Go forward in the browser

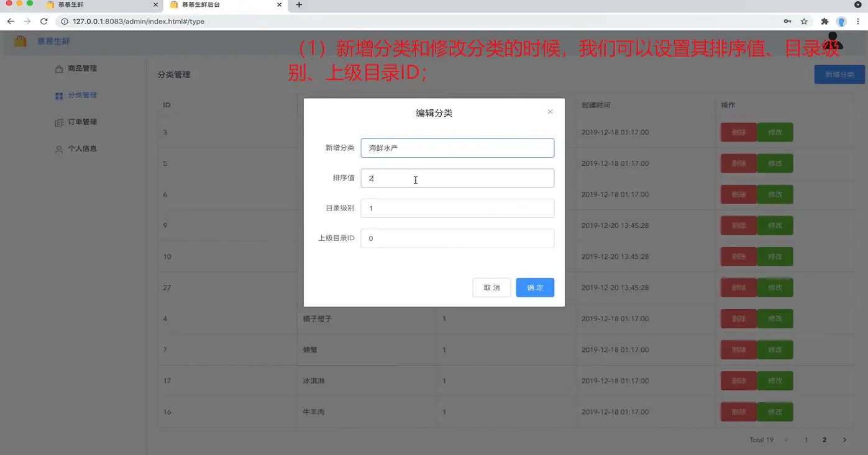pos(27,21)
